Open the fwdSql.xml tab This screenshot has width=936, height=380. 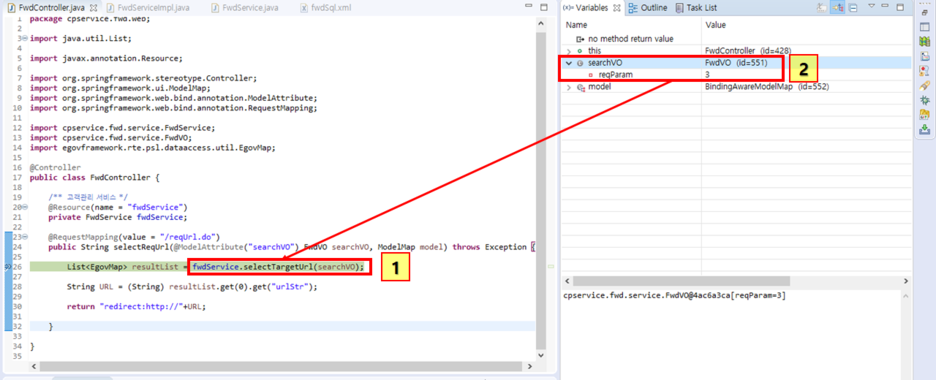327,8
